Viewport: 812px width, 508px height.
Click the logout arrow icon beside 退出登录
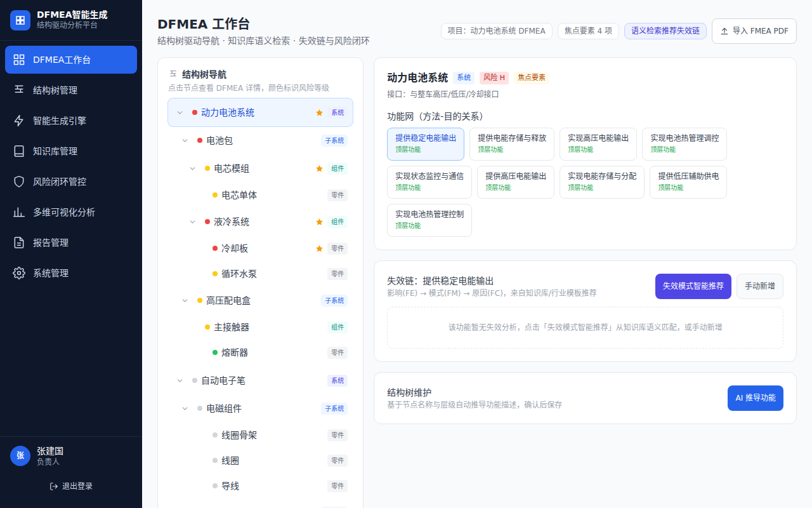tap(54, 486)
